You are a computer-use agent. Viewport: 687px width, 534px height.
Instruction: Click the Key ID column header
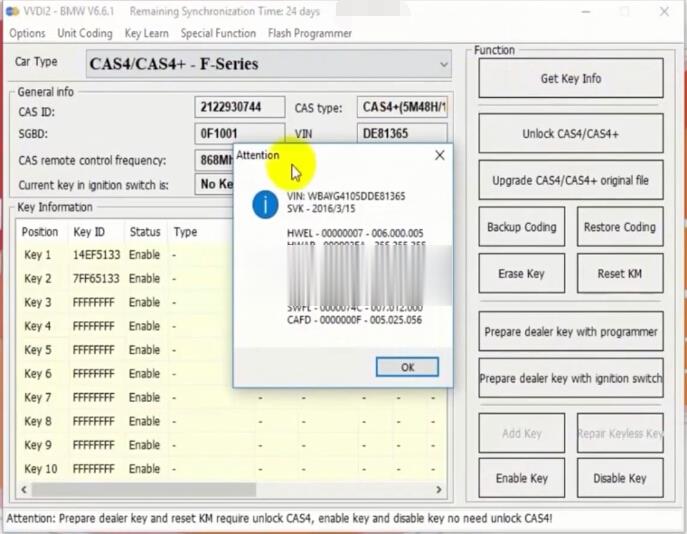(89, 232)
